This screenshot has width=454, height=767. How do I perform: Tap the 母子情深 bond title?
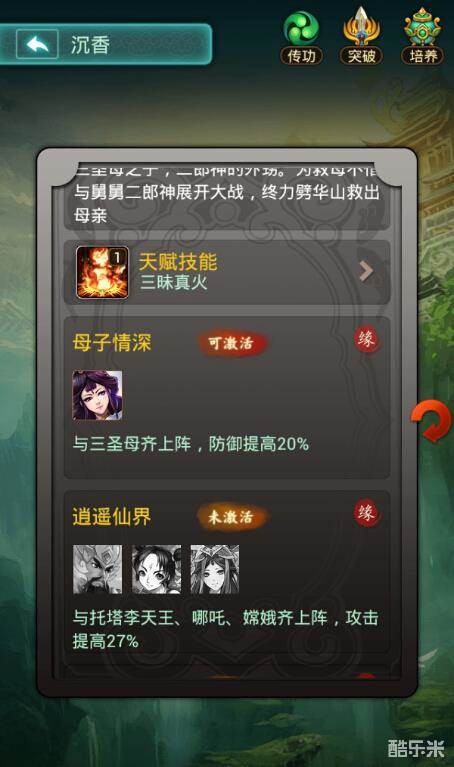[x=112, y=342]
